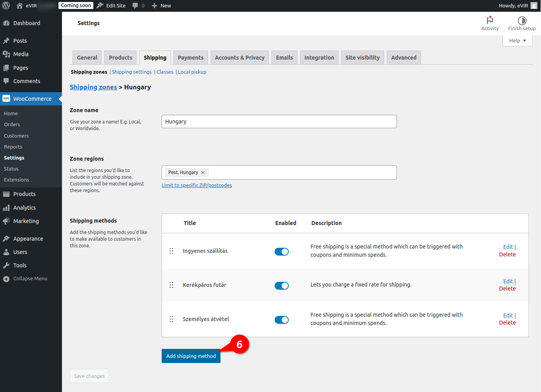Image resolution: width=541 pixels, height=392 pixels.
Task: Click Limit to specific ZIP/postcodes link
Action: [197, 185]
